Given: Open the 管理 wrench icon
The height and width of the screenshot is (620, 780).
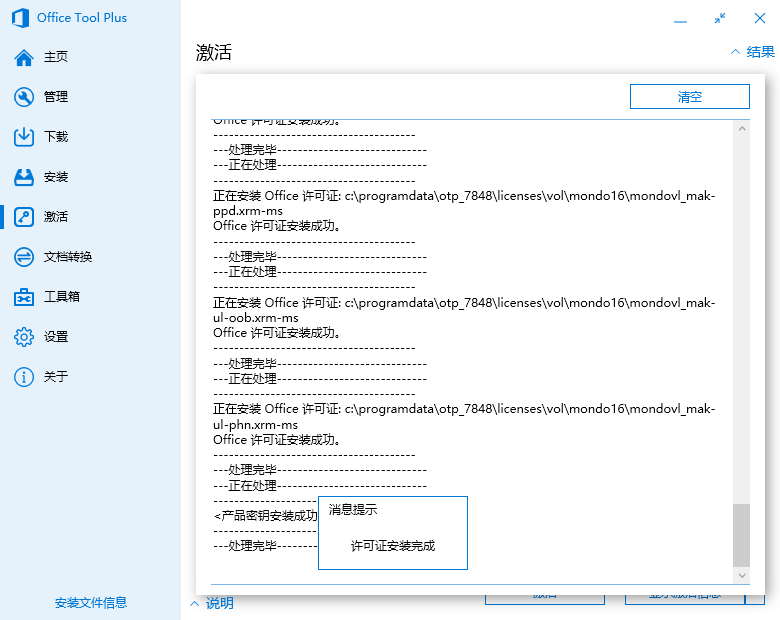Looking at the screenshot, I should (24, 97).
